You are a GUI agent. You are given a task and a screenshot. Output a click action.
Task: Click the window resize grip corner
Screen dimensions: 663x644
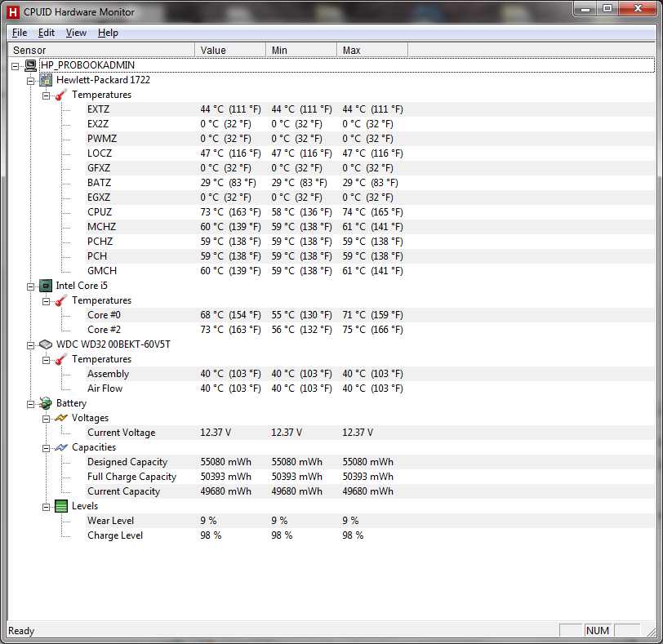652,632
